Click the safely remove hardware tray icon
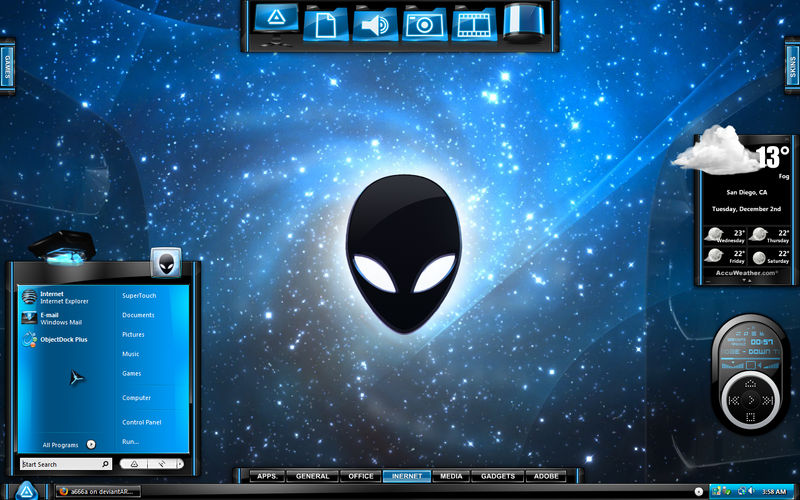Screen dimensions: 800x500 pos(726,491)
